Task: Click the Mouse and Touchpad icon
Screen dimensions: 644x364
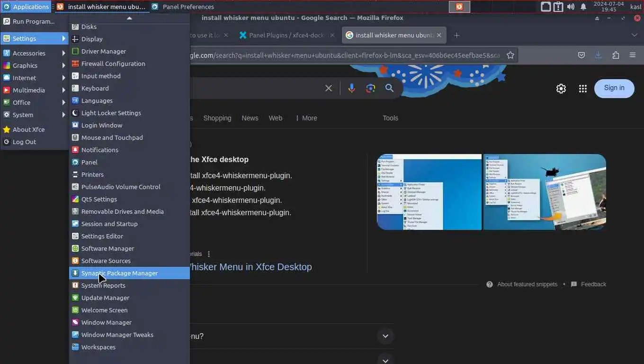Action: click(75, 137)
